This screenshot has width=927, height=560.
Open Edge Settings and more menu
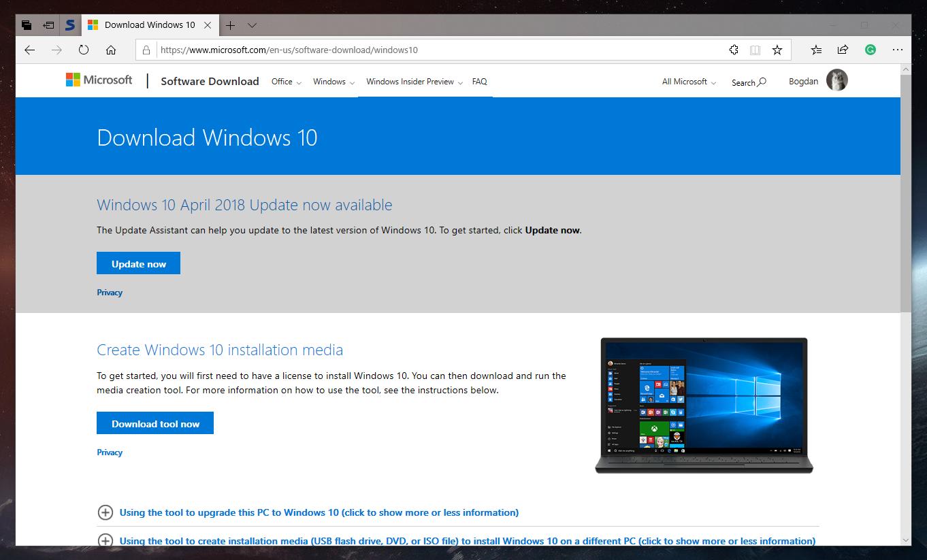point(897,50)
